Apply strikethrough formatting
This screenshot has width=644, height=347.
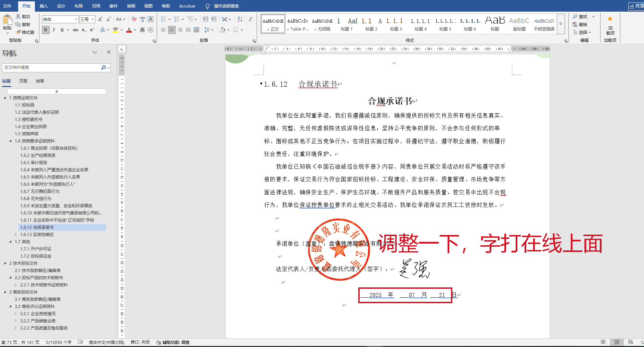(76, 30)
